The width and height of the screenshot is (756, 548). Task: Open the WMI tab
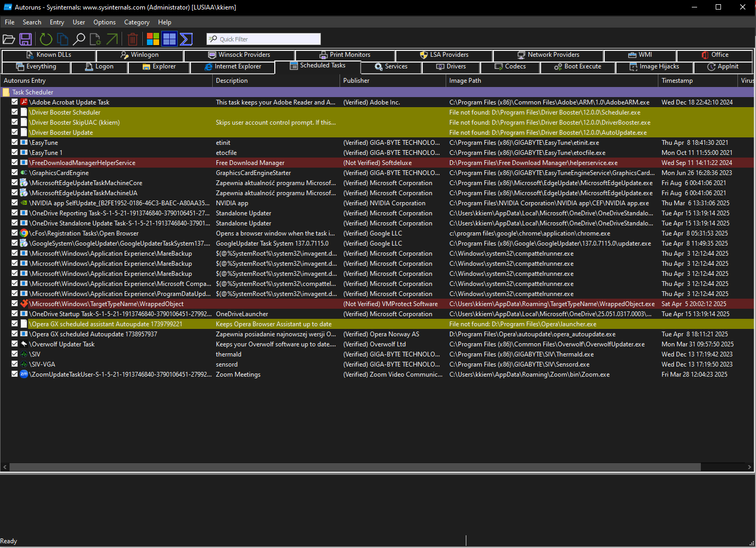tap(640, 55)
